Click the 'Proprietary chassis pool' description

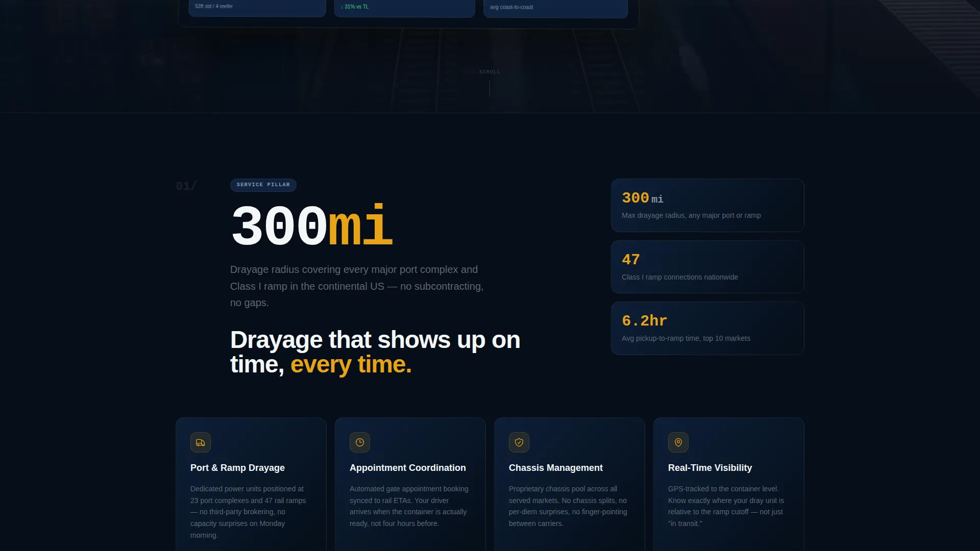point(568,506)
